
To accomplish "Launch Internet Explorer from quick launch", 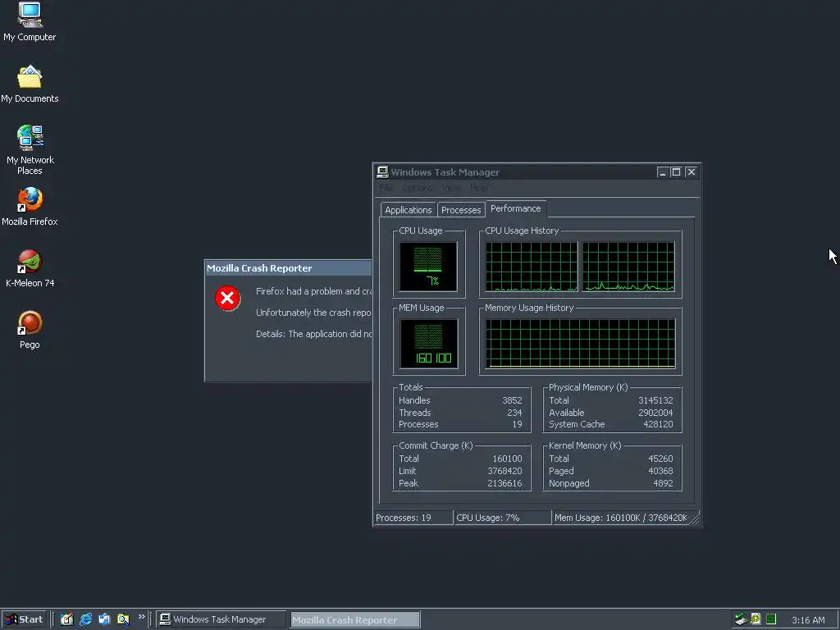I will pos(85,619).
